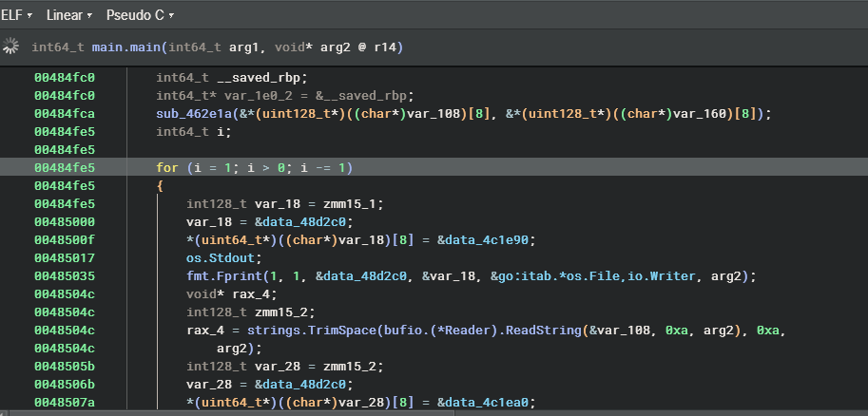Select address 00484fca in the gutter
Viewport: 868px width, 416px height.
[x=65, y=114]
